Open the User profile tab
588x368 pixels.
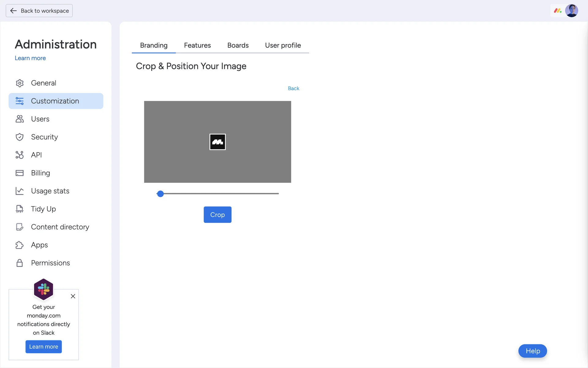tap(283, 45)
